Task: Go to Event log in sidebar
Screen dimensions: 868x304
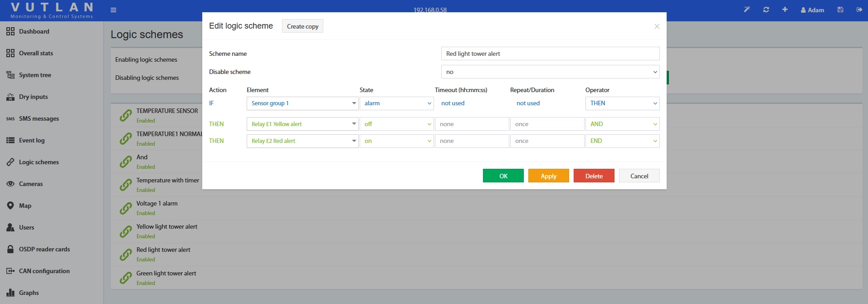Action: coord(32,140)
